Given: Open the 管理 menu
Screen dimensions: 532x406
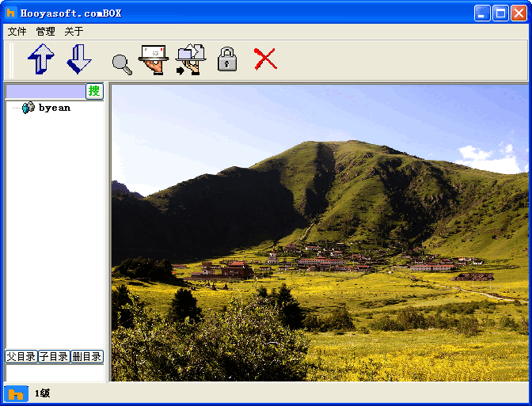Looking at the screenshot, I should 45,32.
